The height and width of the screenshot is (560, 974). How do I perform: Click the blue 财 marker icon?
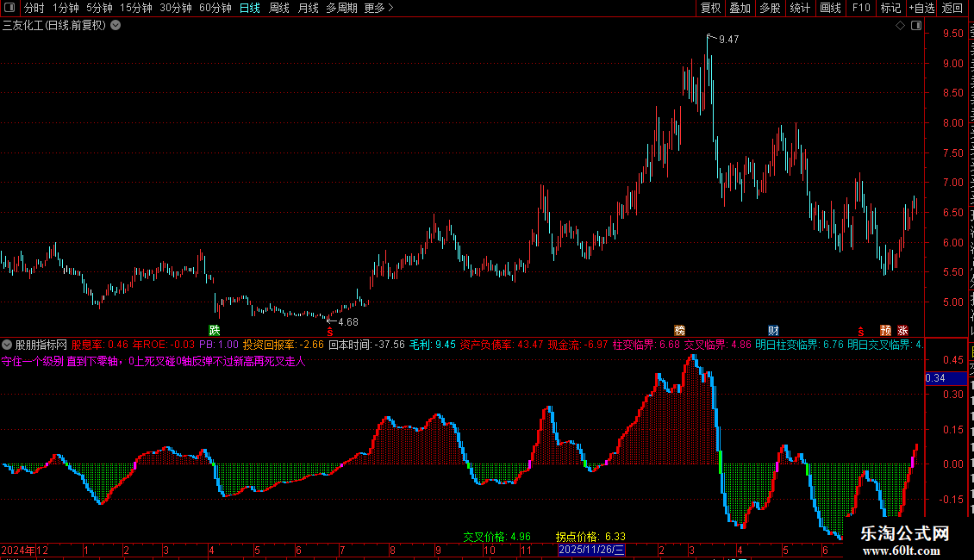pos(773,330)
